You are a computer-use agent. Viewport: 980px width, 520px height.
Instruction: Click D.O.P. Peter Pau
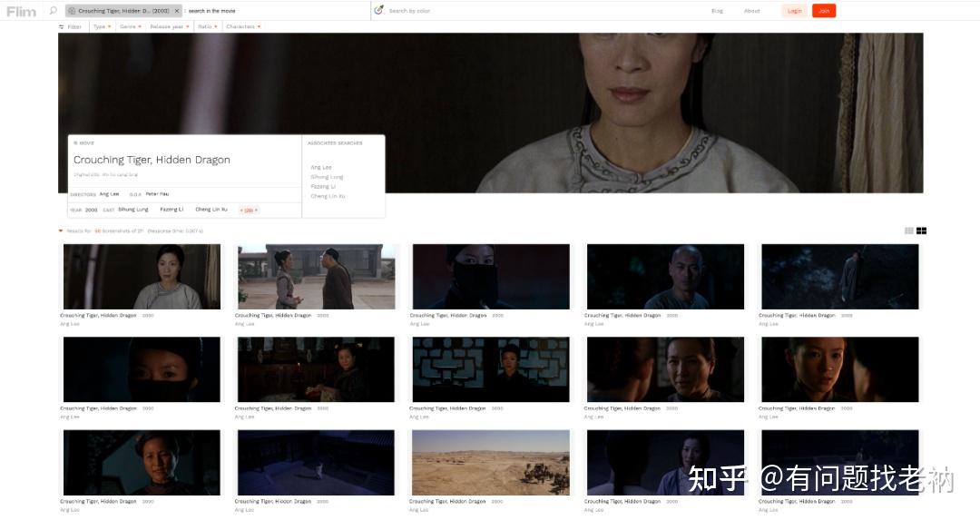[x=157, y=193]
